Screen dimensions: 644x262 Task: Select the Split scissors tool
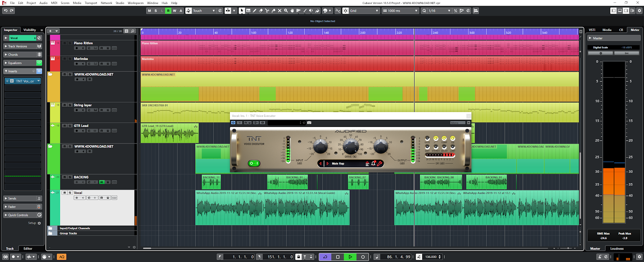pos(267,10)
